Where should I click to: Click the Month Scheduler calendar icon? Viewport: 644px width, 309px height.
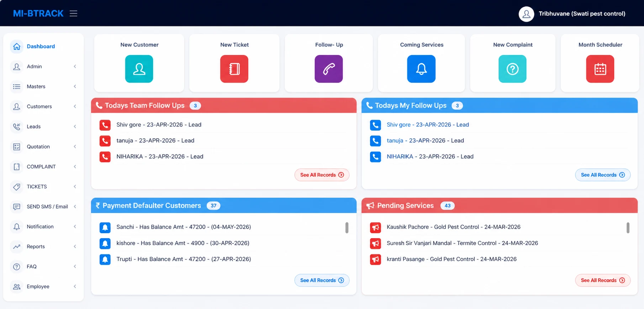tap(600, 69)
